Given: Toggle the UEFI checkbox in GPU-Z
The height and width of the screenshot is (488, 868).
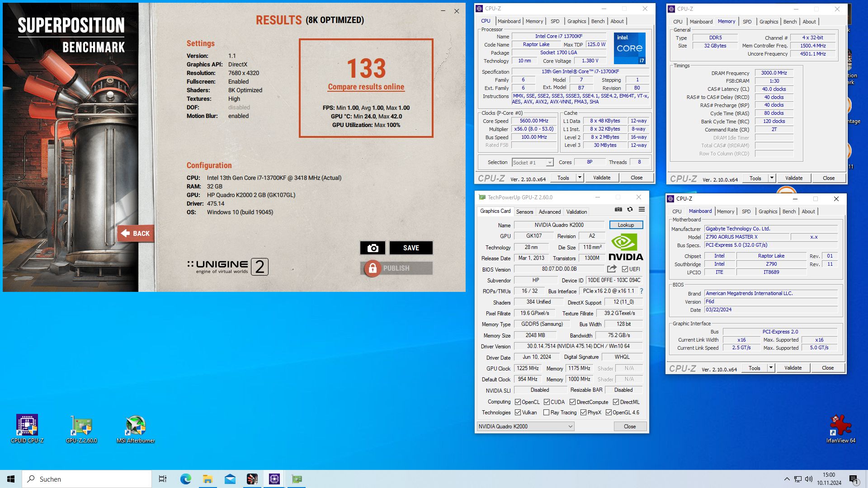Looking at the screenshot, I should coord(625,269).
